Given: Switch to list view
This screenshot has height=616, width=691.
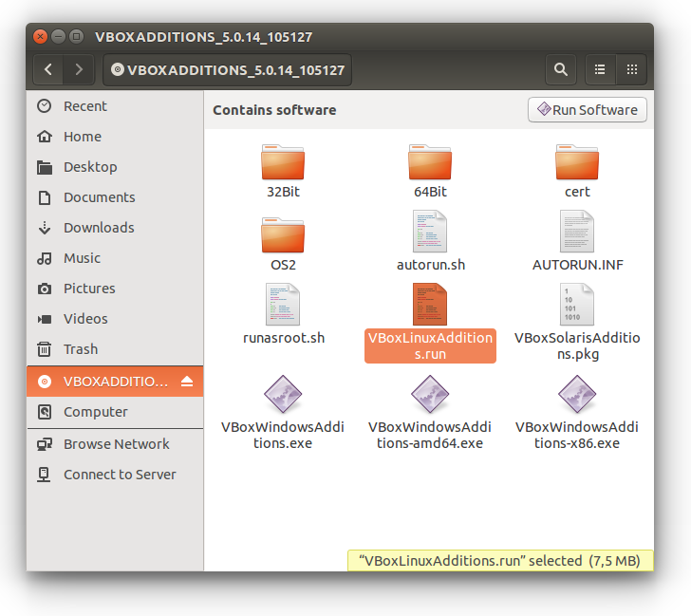Looking at the screenshot, I should [x=600, y=69].
